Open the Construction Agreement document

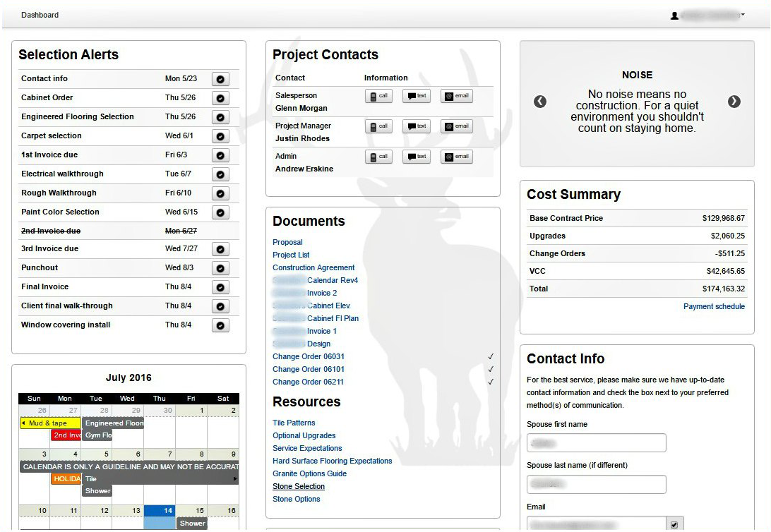click(x=313, y=267)
